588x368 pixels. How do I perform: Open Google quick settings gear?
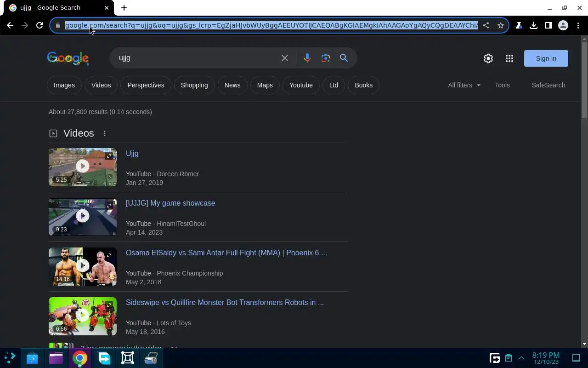click(488, 58)
